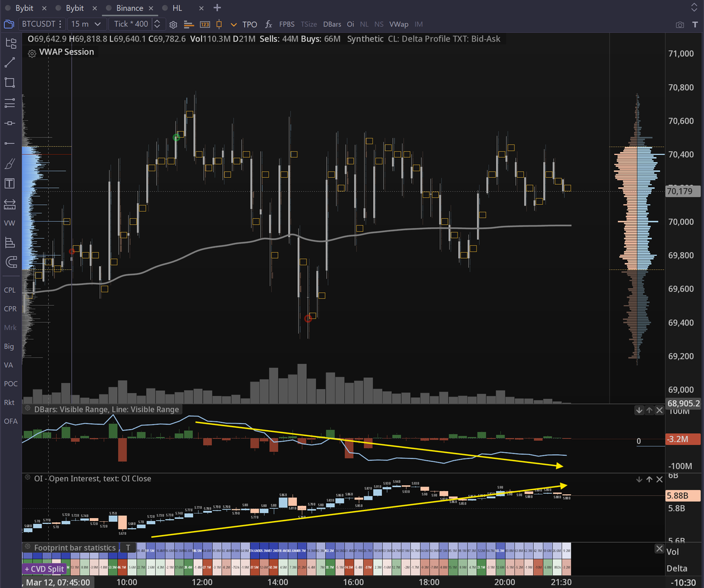The image size is (704, 588).
Task: Switch to the HL tab
Action: click(178, 8)
